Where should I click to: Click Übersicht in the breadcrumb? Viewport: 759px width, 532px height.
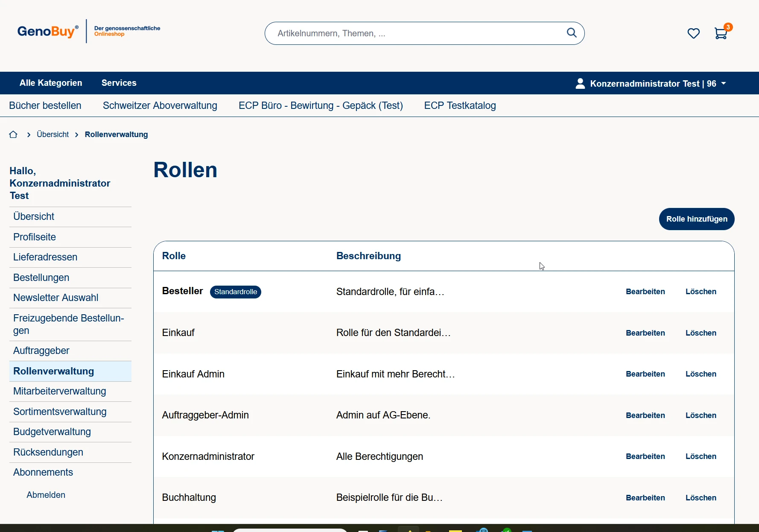[x=53, y=134]
